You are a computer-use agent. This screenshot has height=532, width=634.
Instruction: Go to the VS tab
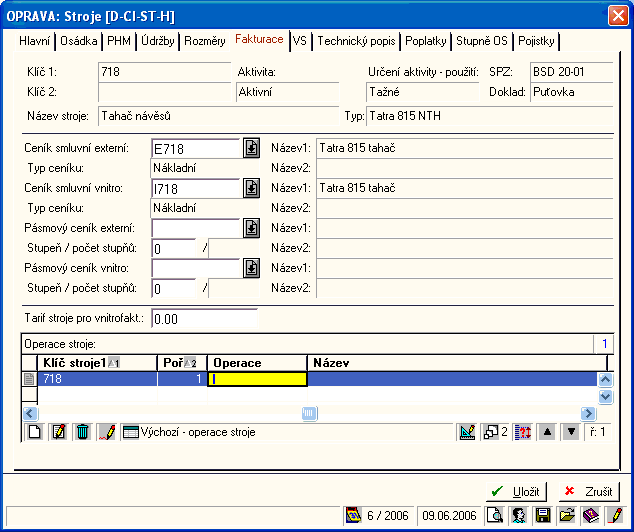[300, 41]
